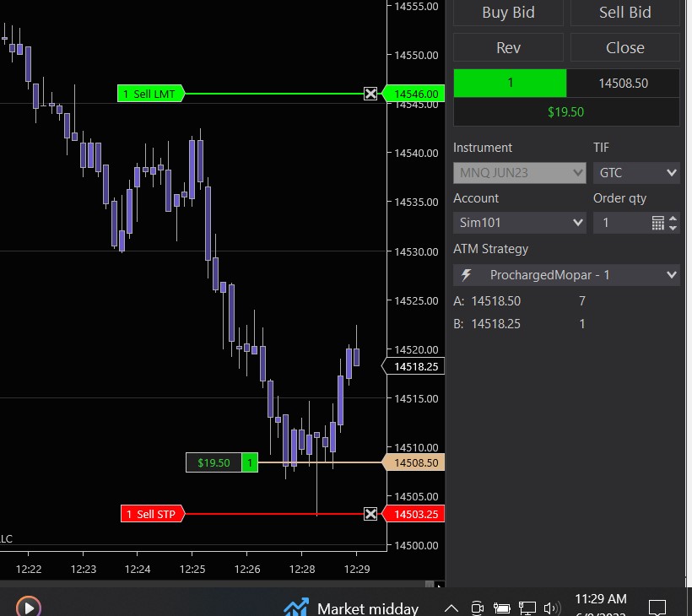
Task: Open the Account Sim101 dropdown
Action: pyautogui.click(x=520, y=223)
